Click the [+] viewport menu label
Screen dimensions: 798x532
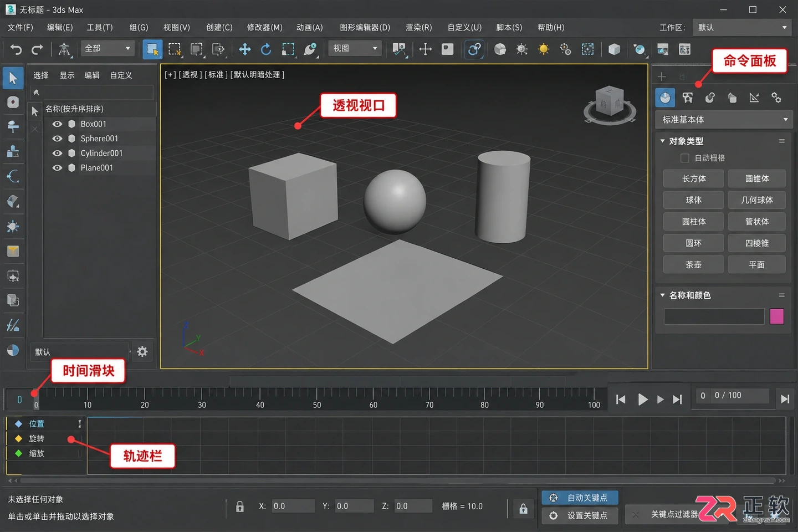click(170, 74)
